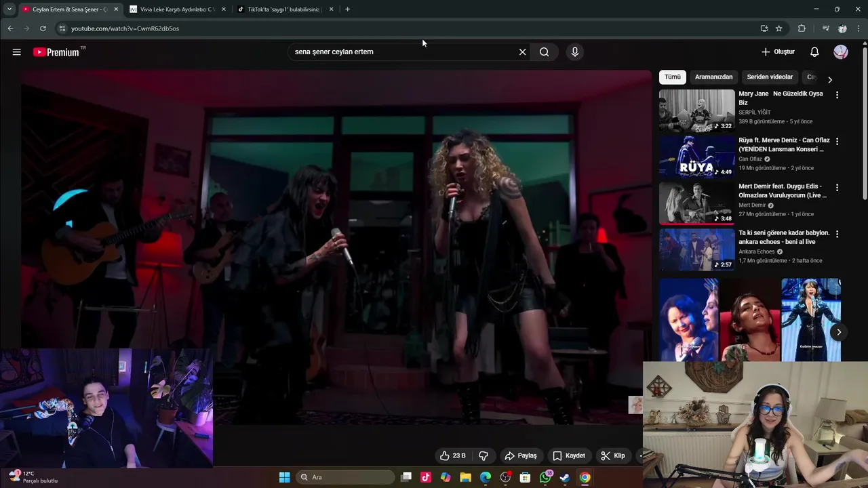The image size is (868, 488).
Task: Open the Ankara Echoes channel name
Action: pyautogui.click(x=756, y=251)
